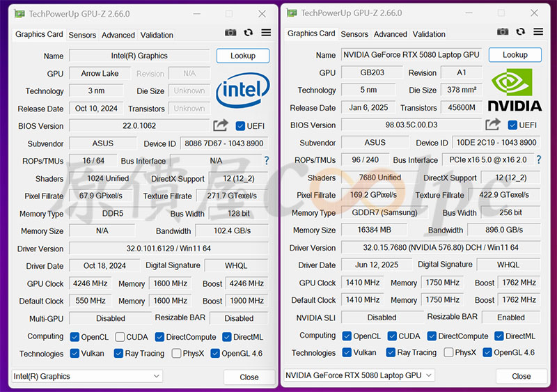
Task: Click Memory Type field GDDR7 (Samsung)
Action: [x=385, y=212]
